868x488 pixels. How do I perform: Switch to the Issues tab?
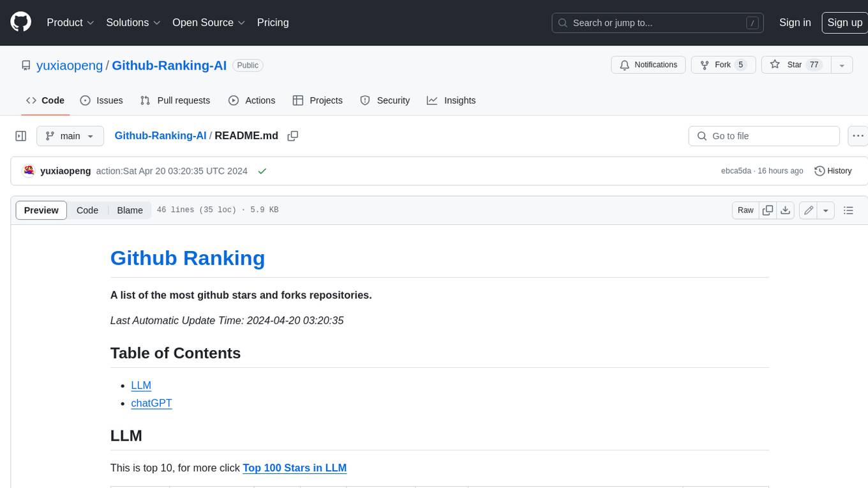(x=101, y=100)
